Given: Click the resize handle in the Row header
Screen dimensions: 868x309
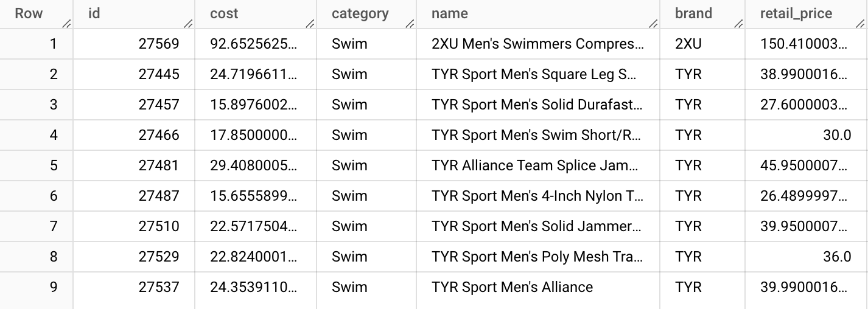Looking at the screenshot, I should 66,24.
